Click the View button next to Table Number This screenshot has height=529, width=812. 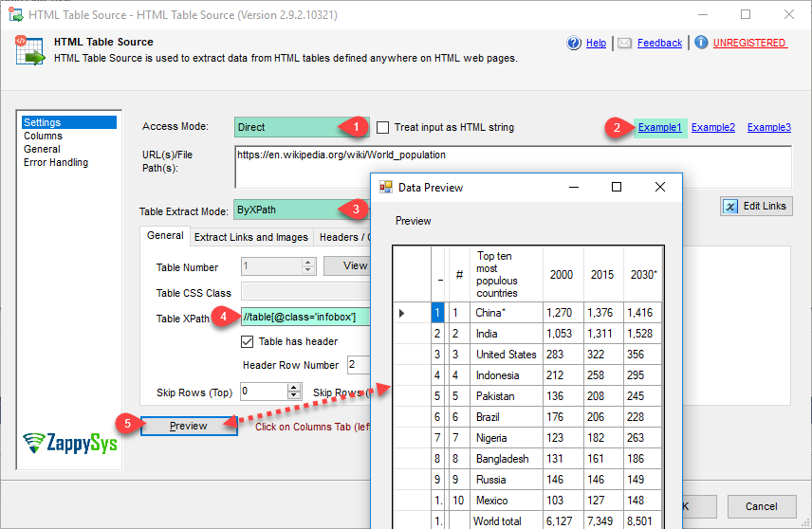click(347, 266)
